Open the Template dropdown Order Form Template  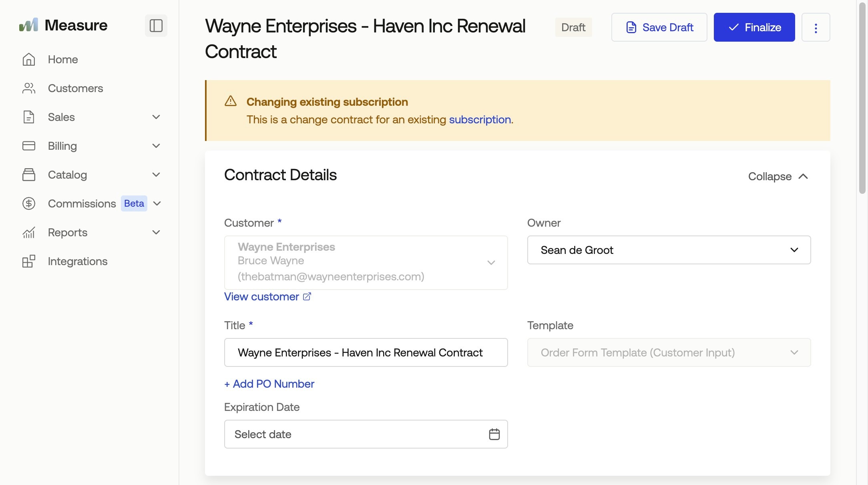pyautogui.click(x=669, y=352)
